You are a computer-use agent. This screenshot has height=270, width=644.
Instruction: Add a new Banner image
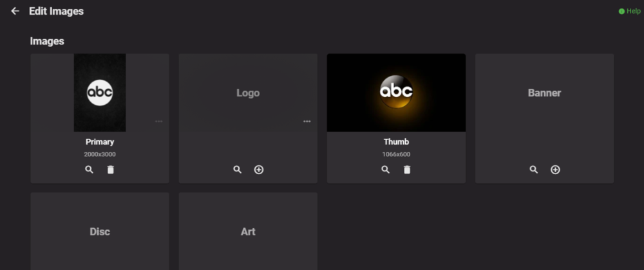click(555, 170)
